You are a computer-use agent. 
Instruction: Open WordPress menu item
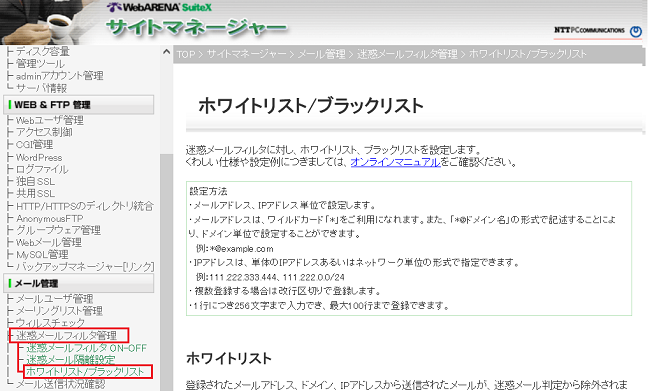click(39, 158)
